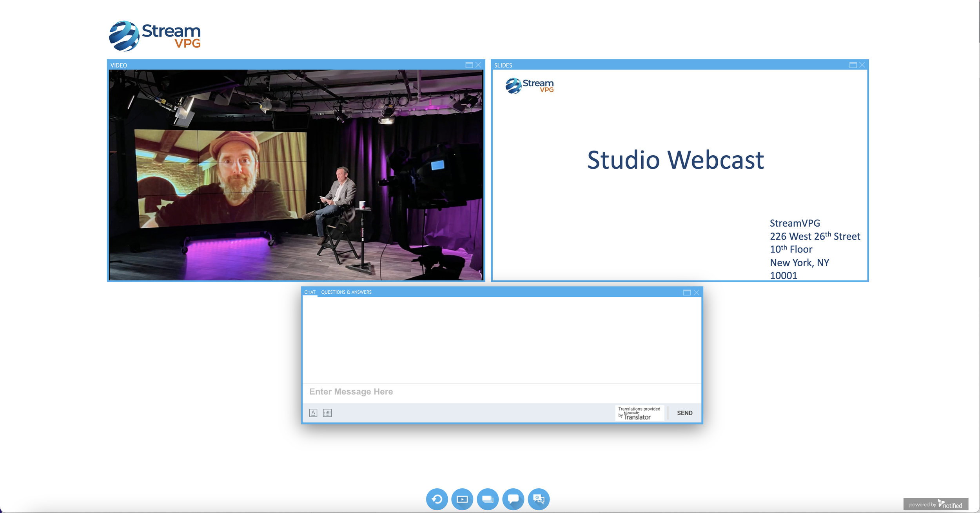The width and height of the screenshot is (980, 513).
Task: Open the keyboard icon in chat toolbar
Action: click(327, 413)
